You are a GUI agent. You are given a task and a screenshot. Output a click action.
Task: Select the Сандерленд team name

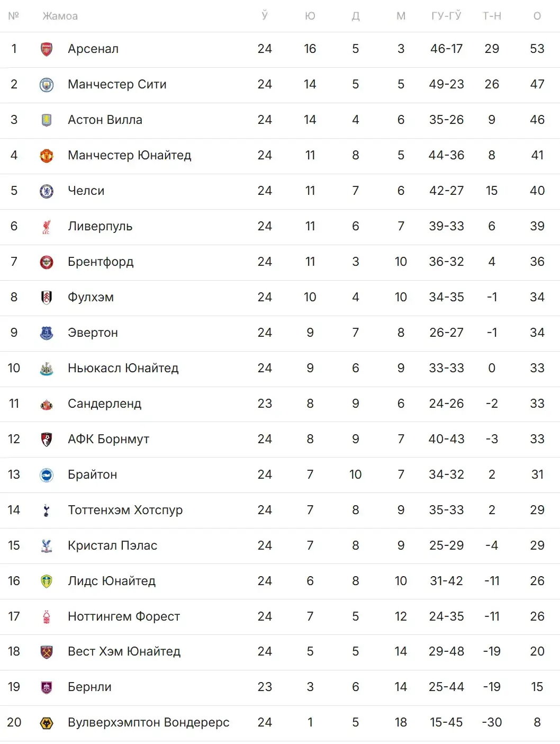(104, 404)
